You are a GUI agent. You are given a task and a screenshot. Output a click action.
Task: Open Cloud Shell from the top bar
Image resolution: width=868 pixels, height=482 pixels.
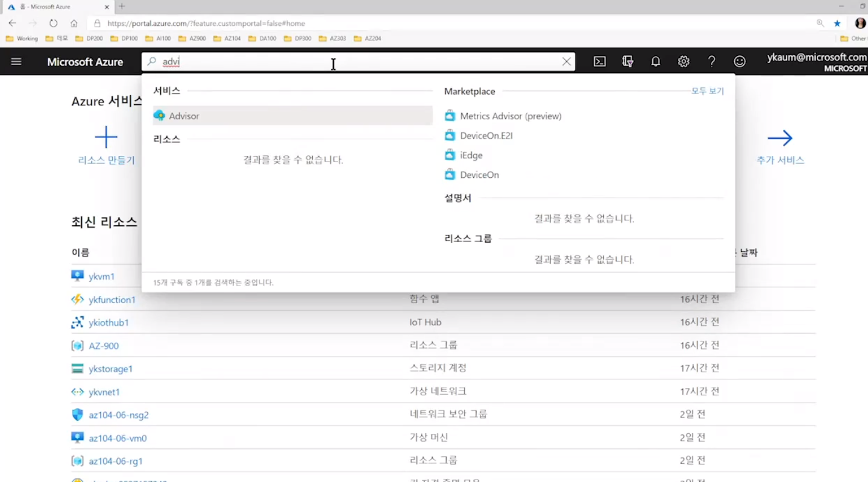click(600, 61)
